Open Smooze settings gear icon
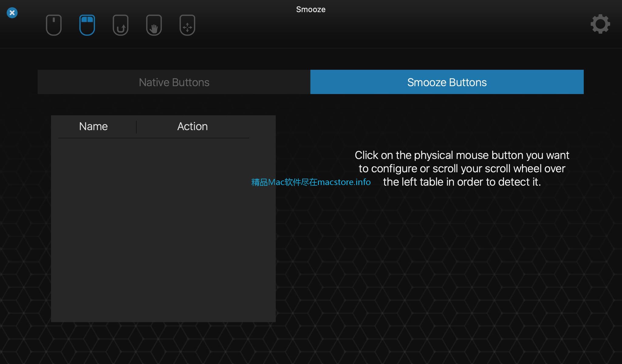 tap(600, 24)
